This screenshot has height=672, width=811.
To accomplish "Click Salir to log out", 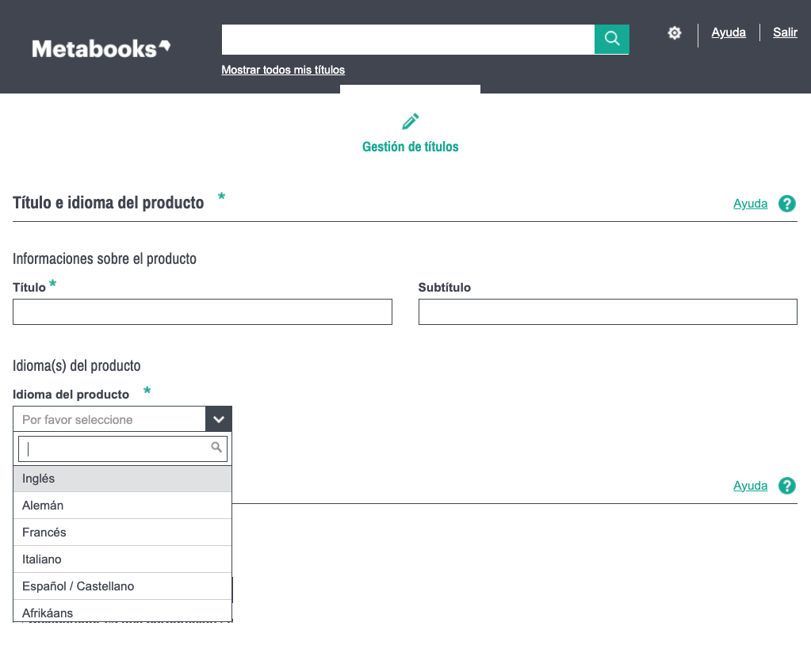I will [785, 32].
